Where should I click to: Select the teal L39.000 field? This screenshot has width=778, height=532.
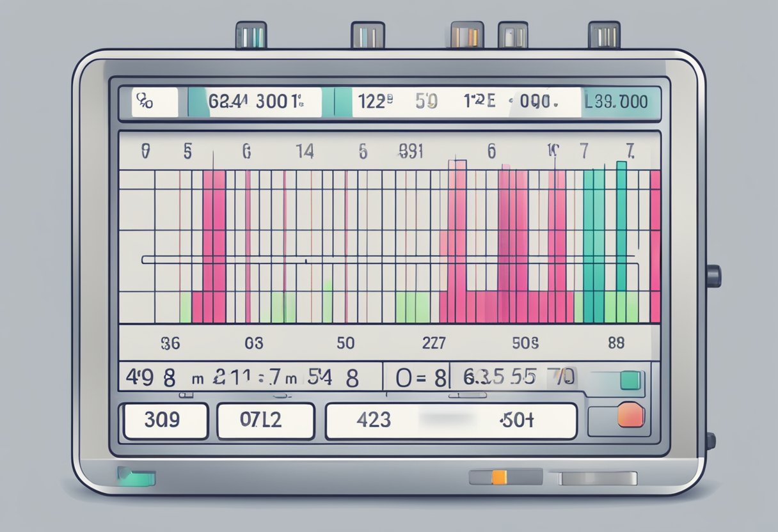click(x=621, y=102)
